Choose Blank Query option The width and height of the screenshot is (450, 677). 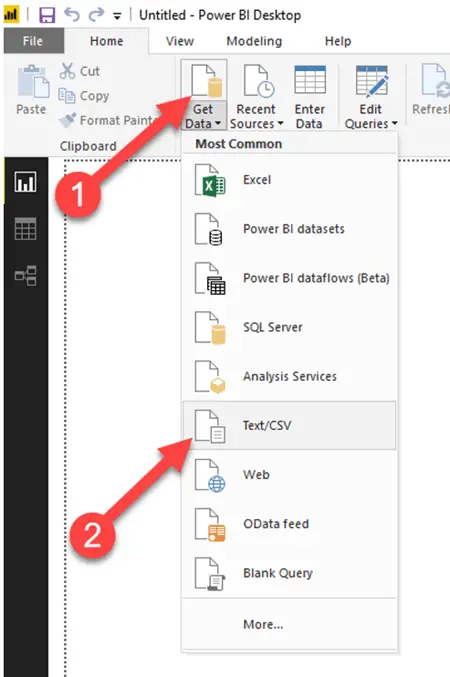[x=288, y=573]
